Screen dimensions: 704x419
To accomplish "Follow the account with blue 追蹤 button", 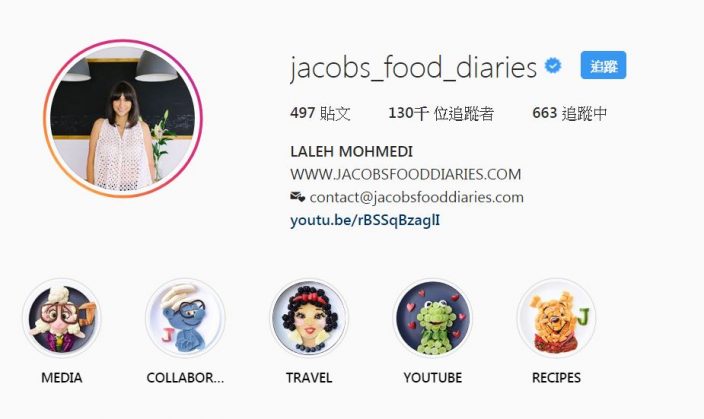I will [603, 65].
